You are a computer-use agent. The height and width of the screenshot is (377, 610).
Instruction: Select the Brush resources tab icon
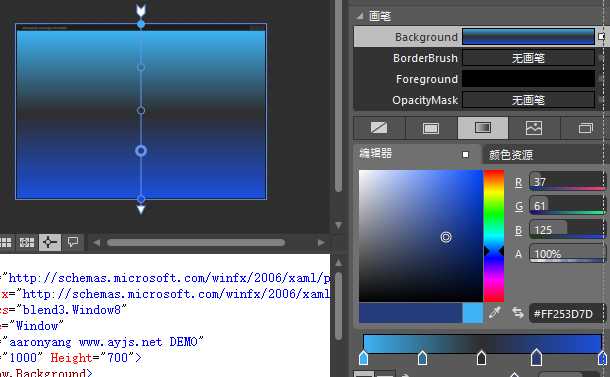pos(585,128)
